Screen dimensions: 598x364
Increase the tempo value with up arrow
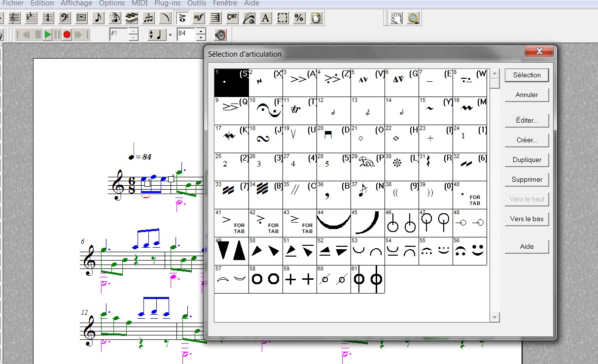click(x=200, y=32)
